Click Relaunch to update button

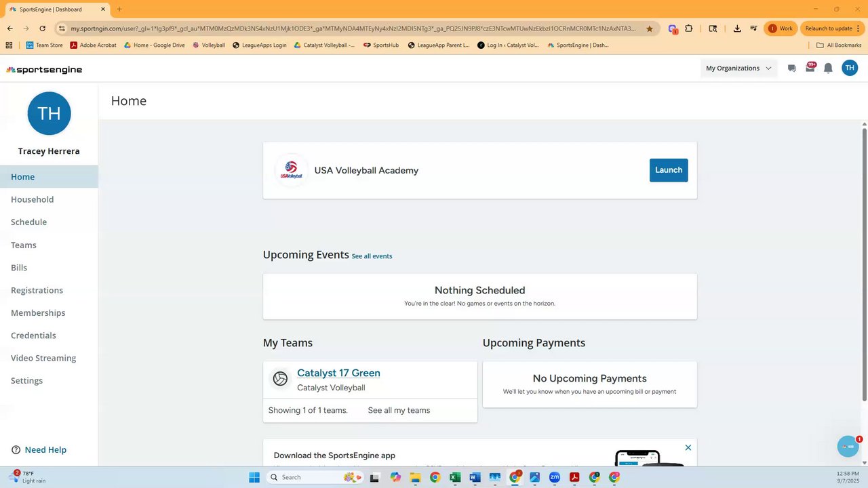click(833, 28)
